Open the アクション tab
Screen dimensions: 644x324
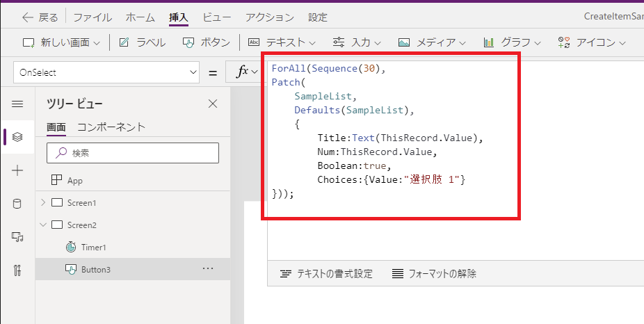[x=270, y=17]
